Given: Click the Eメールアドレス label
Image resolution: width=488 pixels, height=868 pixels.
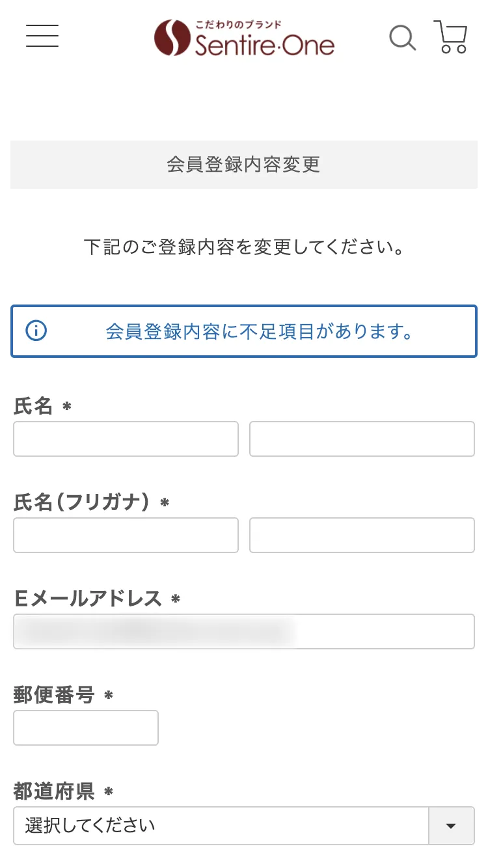Looking at the screenshot, I should click(88, 599).
